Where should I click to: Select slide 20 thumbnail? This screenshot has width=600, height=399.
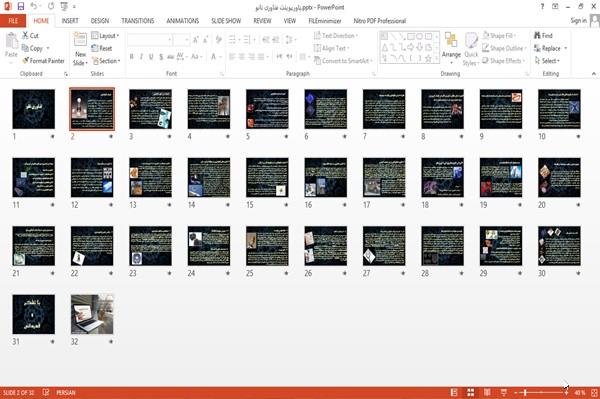559,178
